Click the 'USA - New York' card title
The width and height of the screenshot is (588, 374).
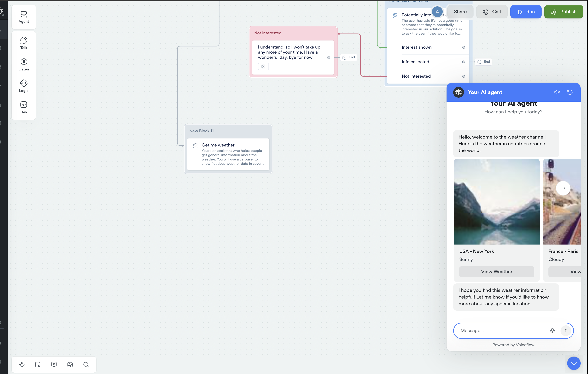pos(476,251)
